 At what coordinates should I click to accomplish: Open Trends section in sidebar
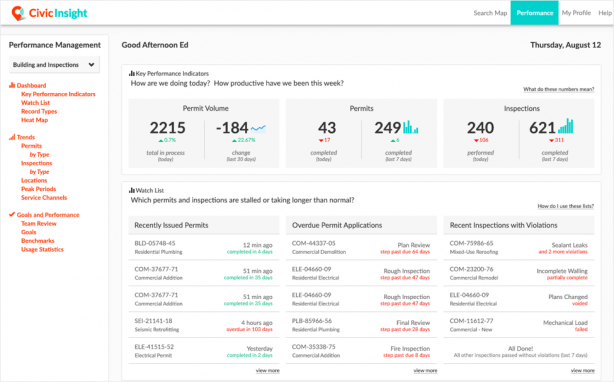pyautogui.click(x=26, y=137)
